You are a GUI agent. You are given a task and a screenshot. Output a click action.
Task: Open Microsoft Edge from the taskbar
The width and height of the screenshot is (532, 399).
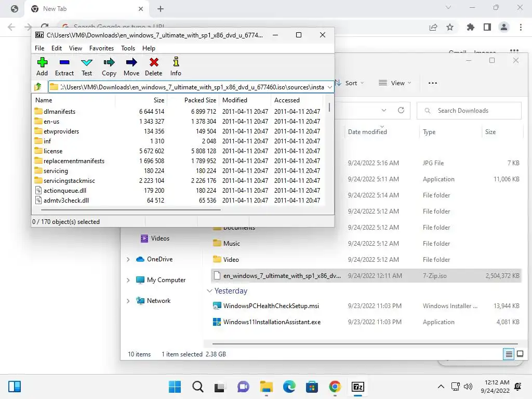click(289, 387)
